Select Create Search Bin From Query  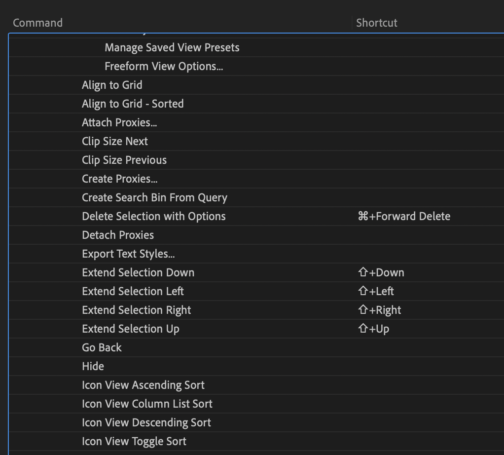[155, 198]
